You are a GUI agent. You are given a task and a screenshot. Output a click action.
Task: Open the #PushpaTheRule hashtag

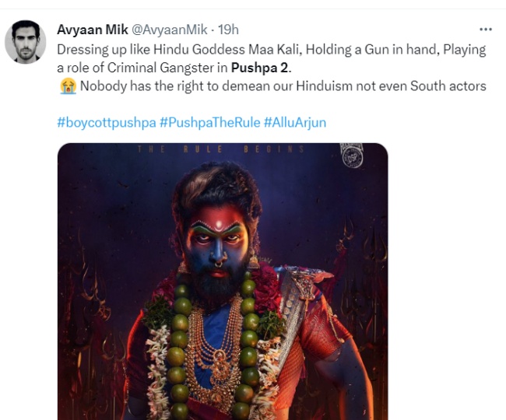pyautogui.click(x=209, y=123)
